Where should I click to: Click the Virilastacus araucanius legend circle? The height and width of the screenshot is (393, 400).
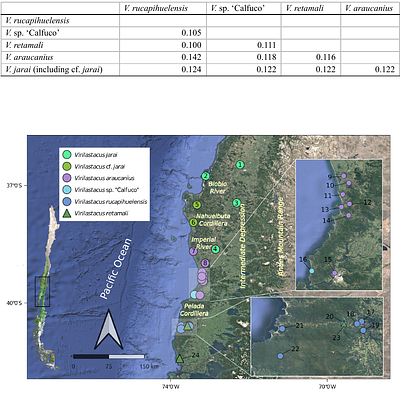(67, 178)
